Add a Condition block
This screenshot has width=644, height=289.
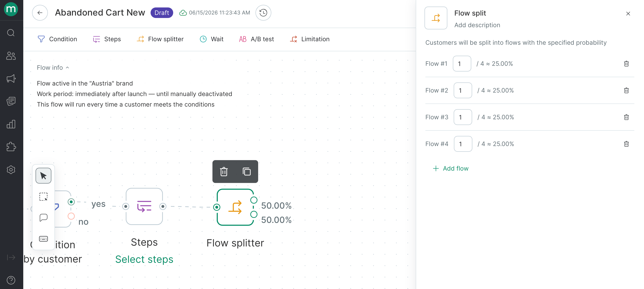57,39
